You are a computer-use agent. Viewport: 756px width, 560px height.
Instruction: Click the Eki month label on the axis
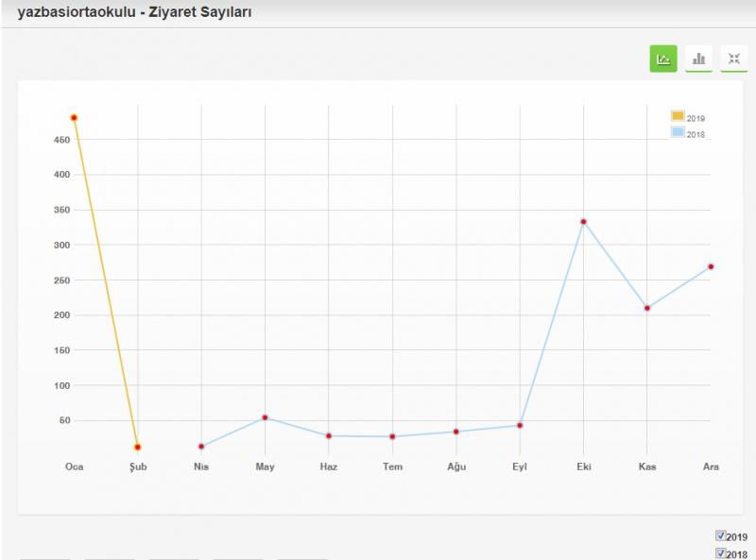[x=584, y=467]
